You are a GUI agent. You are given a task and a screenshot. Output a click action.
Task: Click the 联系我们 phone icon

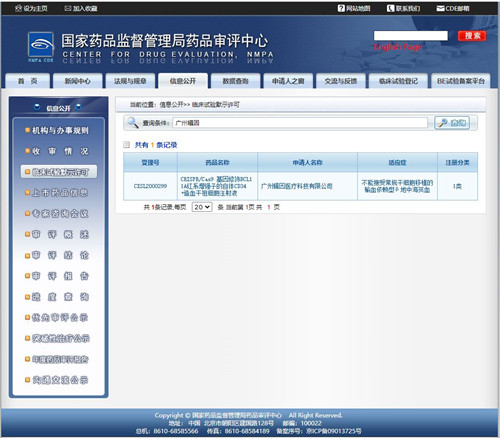pos(390,8)
